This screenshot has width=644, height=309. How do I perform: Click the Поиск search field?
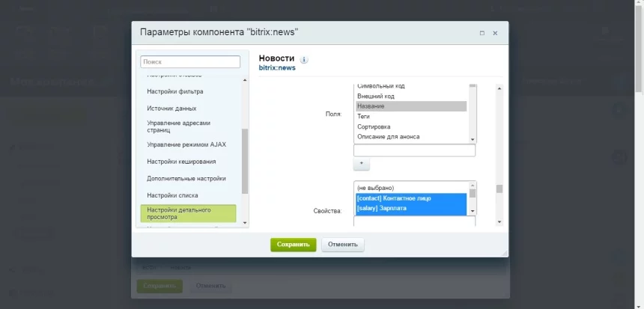pos(190,61)
